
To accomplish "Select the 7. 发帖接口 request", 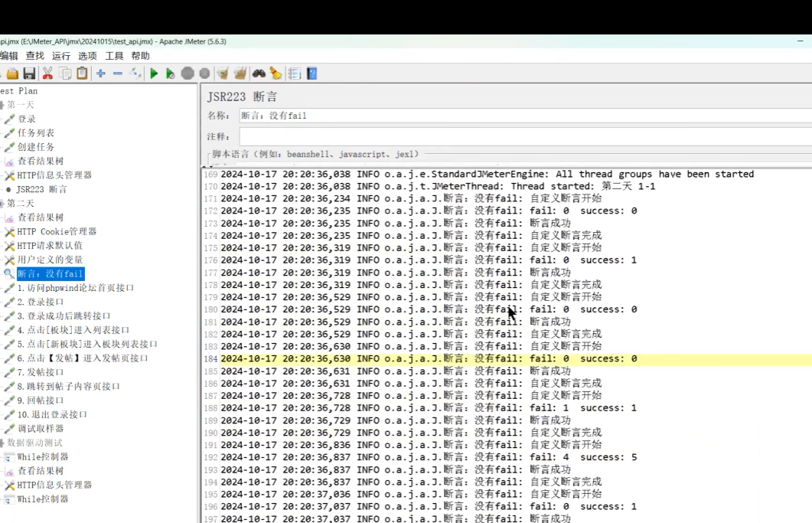I will tap(41, 372).
